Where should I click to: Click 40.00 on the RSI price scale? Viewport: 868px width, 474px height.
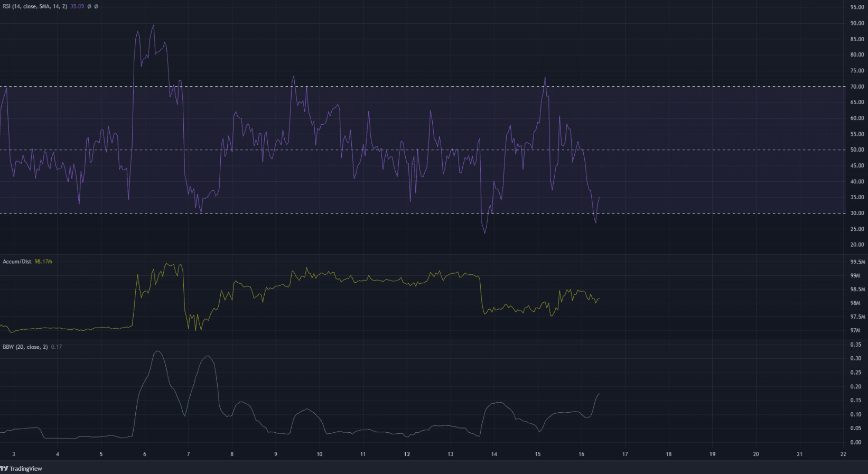point(857,182)
